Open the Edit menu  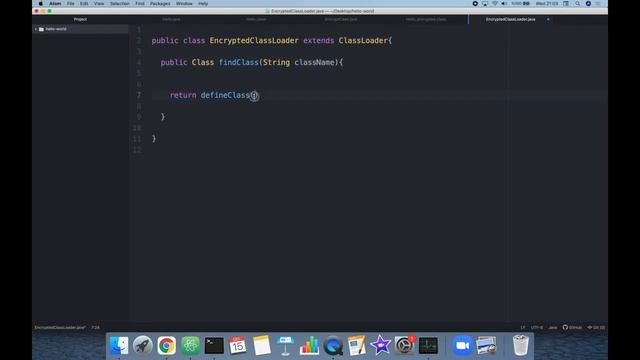click(84, 4)
